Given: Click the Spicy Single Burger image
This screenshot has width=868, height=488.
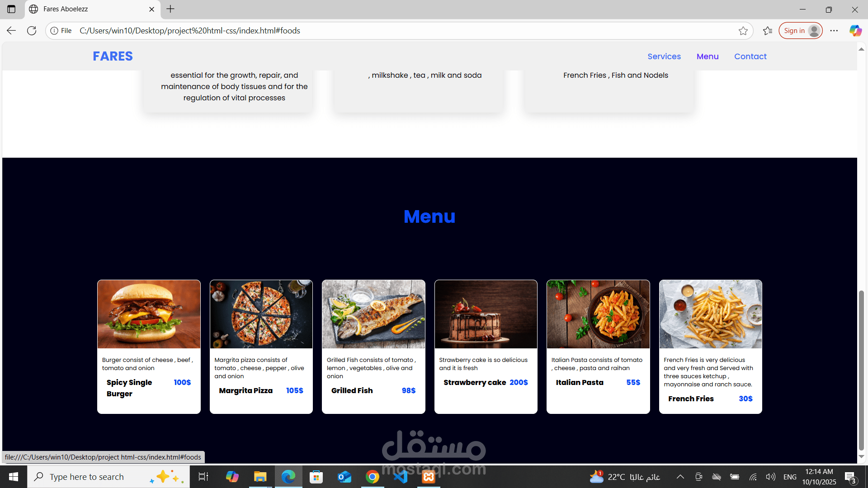Looking at the screenshot, I should 149,314.
